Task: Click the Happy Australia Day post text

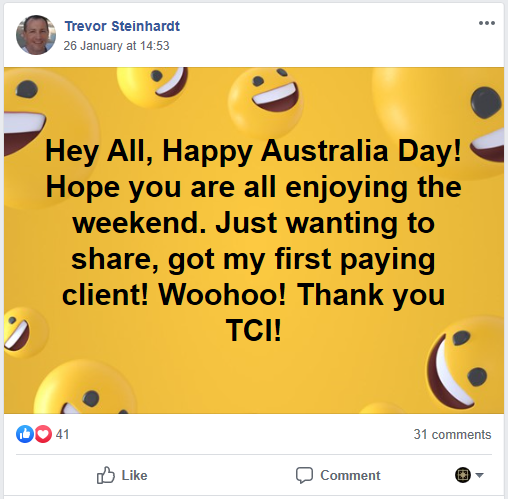Action: (x=254, y=241)
